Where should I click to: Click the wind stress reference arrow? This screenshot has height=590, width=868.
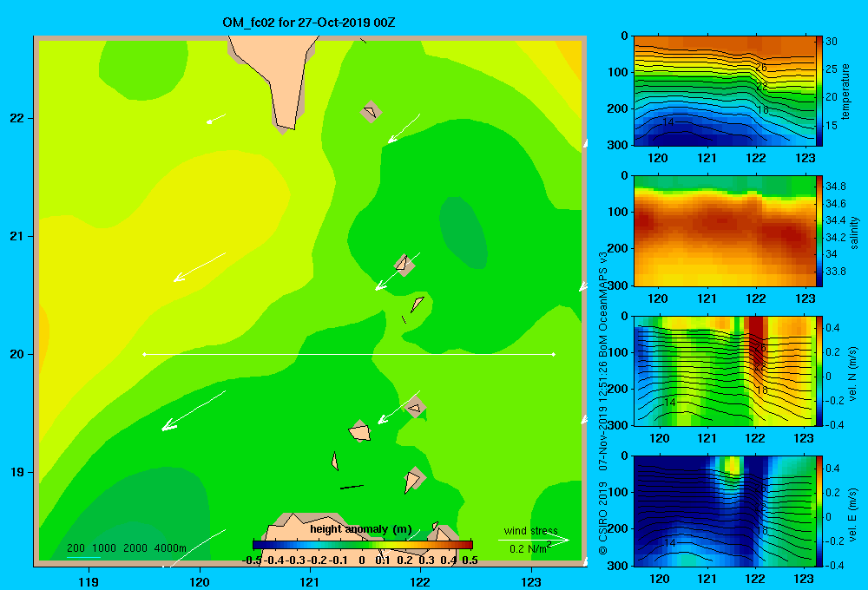coord(533,540)
